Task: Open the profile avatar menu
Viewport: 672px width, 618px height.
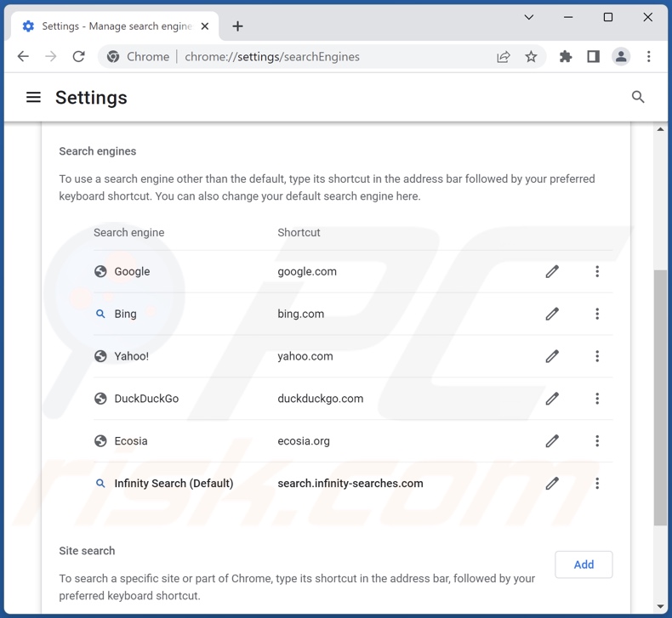Action: click(621, 57)
